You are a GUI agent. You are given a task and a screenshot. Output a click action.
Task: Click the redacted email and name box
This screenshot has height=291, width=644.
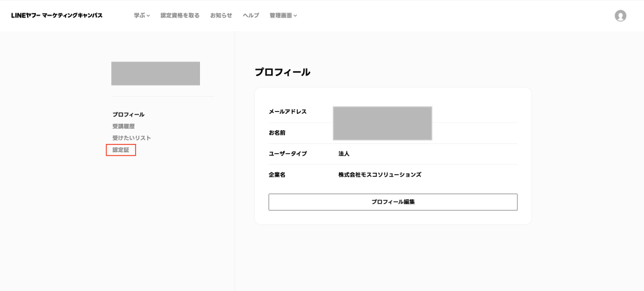coord(382,123)
